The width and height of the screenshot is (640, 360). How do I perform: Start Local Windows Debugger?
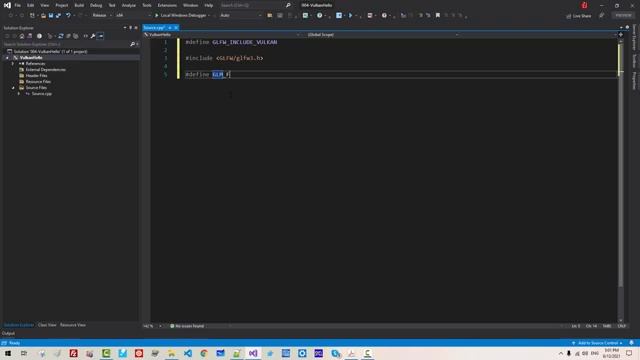(180, 16)
